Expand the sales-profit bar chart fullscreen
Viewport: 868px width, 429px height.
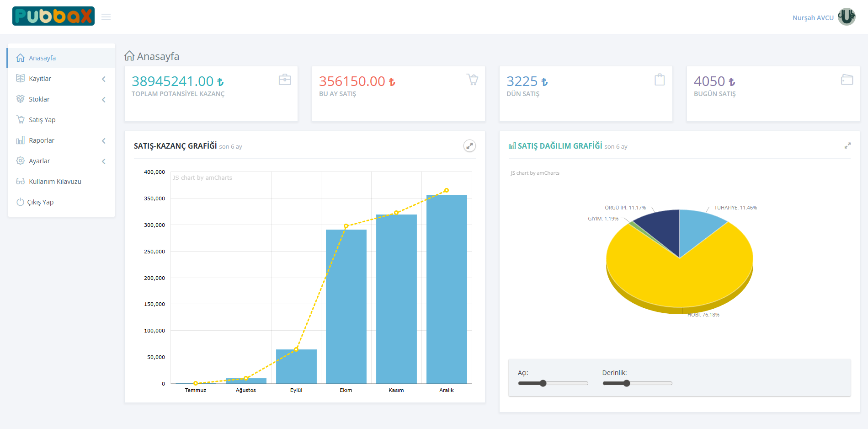coord(469,146)
